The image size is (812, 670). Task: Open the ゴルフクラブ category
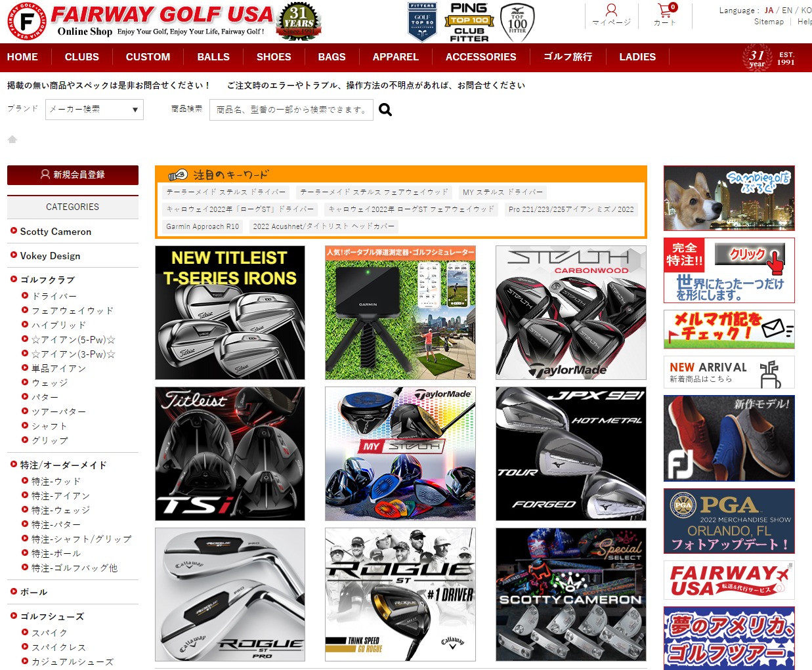[47, 280]
